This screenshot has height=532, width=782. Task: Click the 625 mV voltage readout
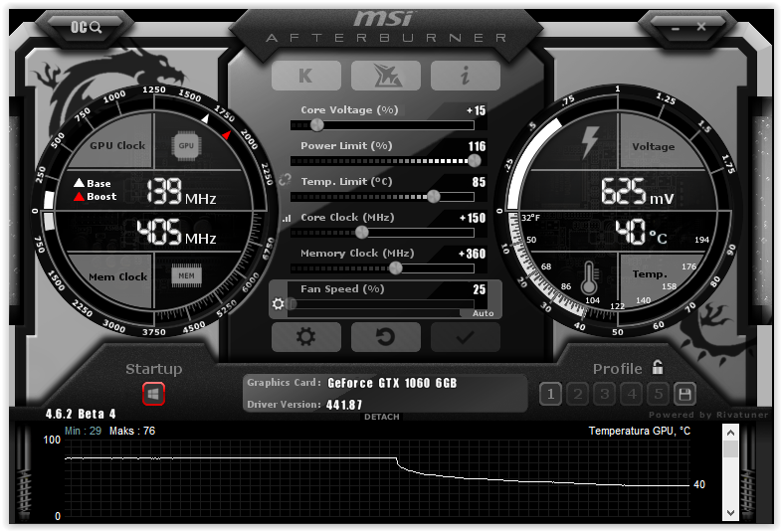coord(638,192)
